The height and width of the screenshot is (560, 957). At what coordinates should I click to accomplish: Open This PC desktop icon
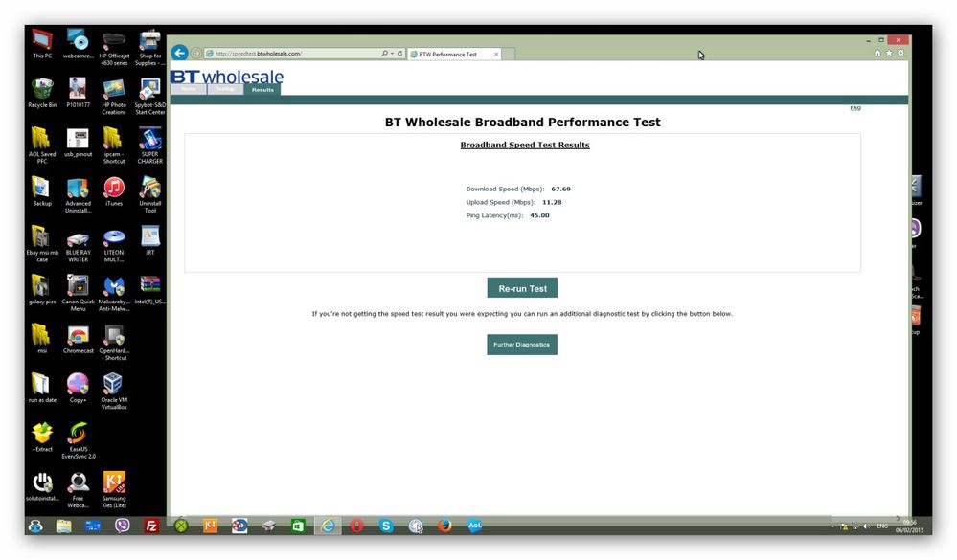click(42, 43)
